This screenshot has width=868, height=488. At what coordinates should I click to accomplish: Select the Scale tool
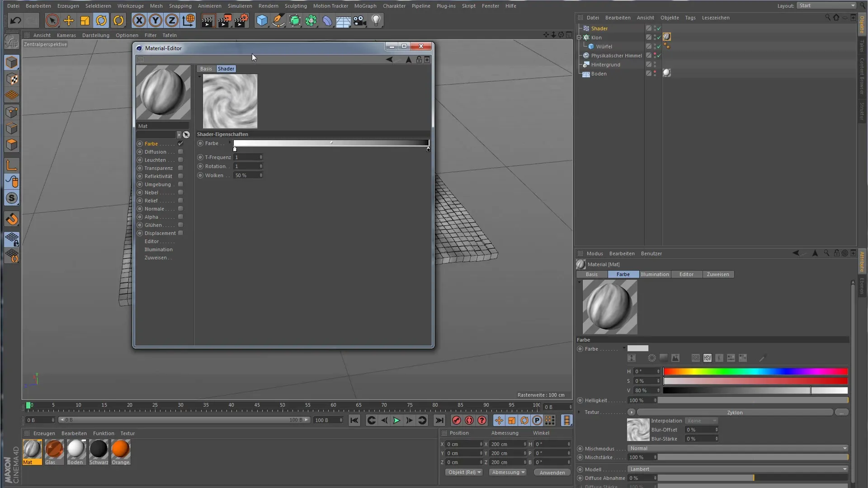tap(85, 20)
